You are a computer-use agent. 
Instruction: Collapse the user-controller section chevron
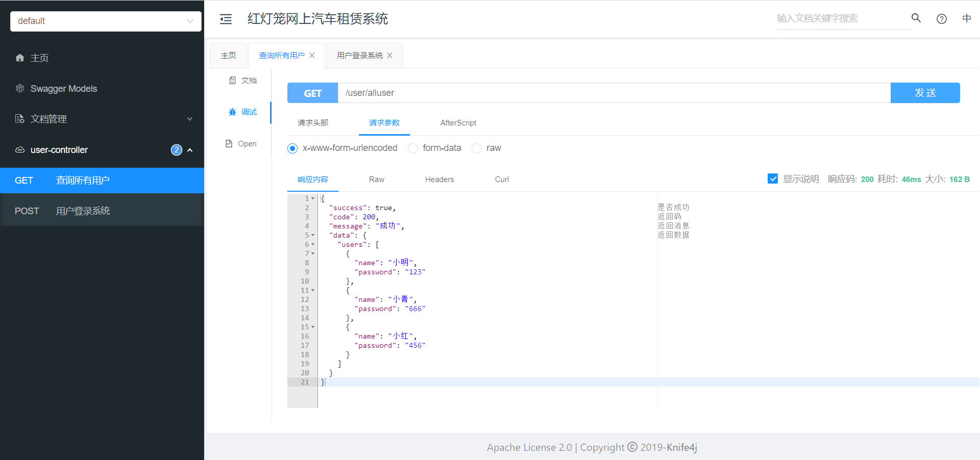click(x=189, y=149)
